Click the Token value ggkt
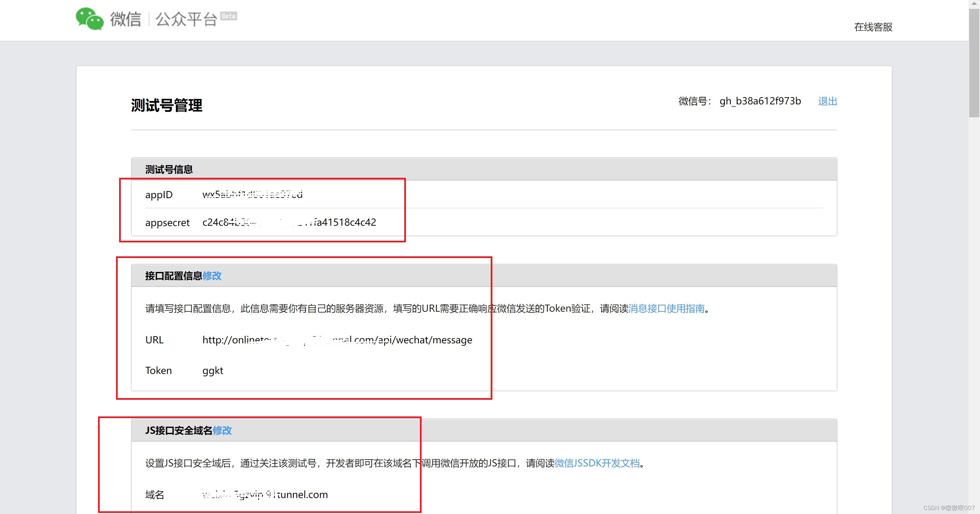Screen dimensions: 980x514 [213, 370]
